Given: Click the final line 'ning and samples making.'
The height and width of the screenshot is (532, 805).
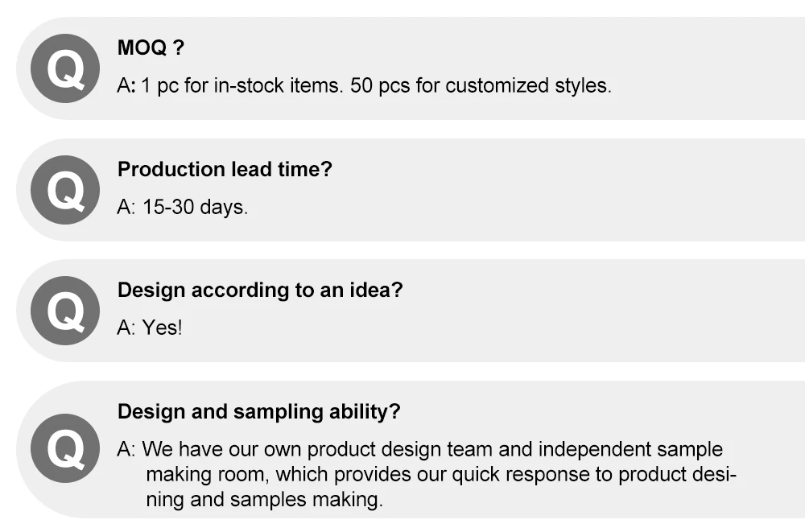Looking at the screenshot, I should [x=263, y=499].
